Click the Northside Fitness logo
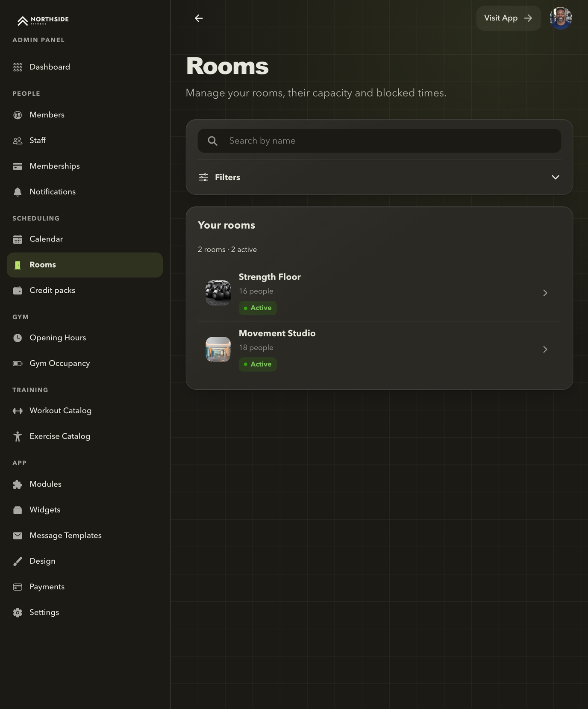Image resolution: width=588 pixels, height=709 pixels. 43,20
